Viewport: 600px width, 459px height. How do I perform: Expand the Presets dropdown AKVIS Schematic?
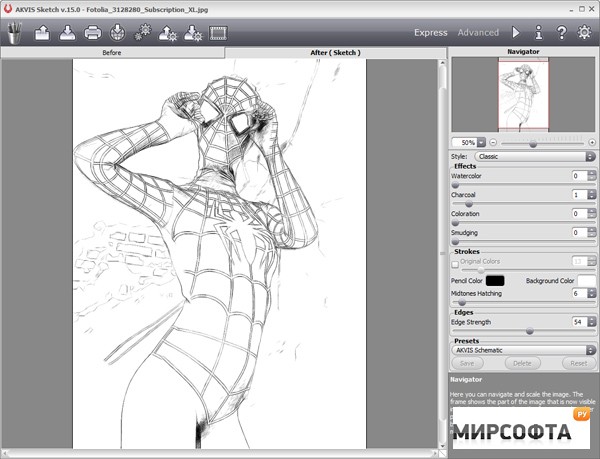pos(523,350)
